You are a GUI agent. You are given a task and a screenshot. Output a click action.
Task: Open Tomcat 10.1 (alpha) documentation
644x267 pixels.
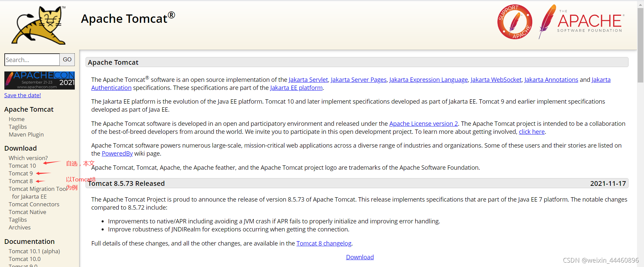click(x=34, y=251)
